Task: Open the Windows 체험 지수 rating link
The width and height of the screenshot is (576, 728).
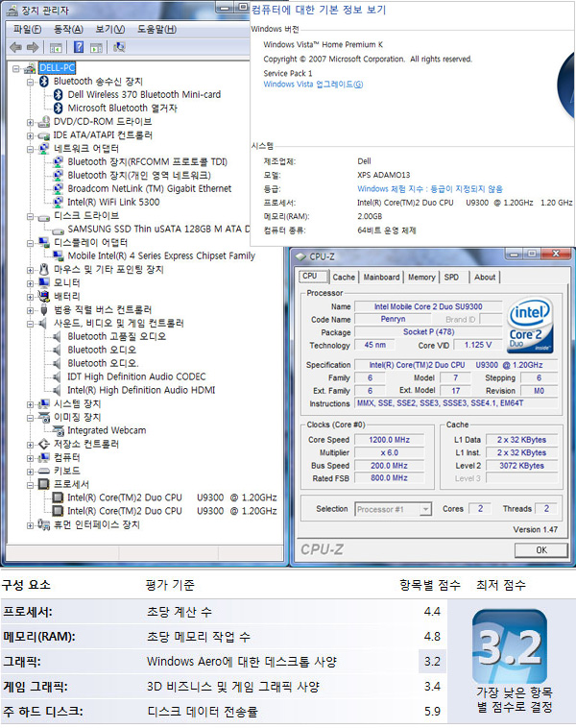Action: [x=430, y=189]
